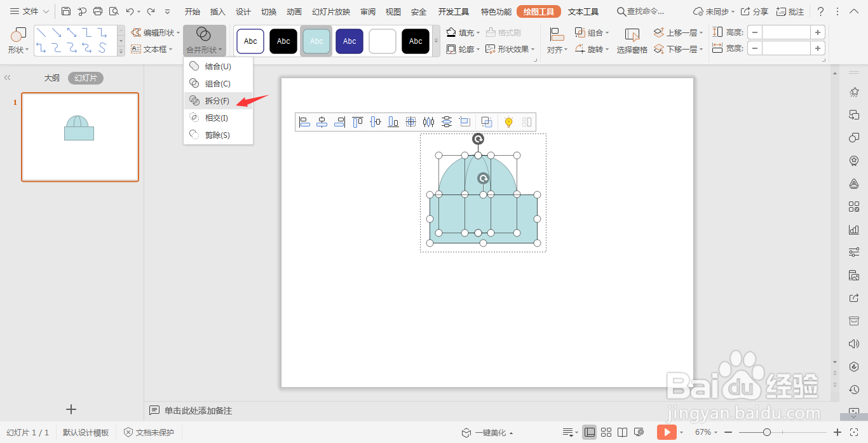The image size is (868, 443).
Task: Click the light bulb icon in floating toolbar
Action: tap(508, 122)
